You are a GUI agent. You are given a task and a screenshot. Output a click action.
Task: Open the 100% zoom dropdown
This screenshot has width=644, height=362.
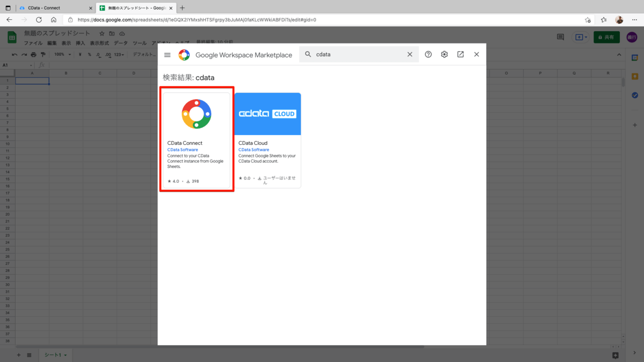point(62,54)
